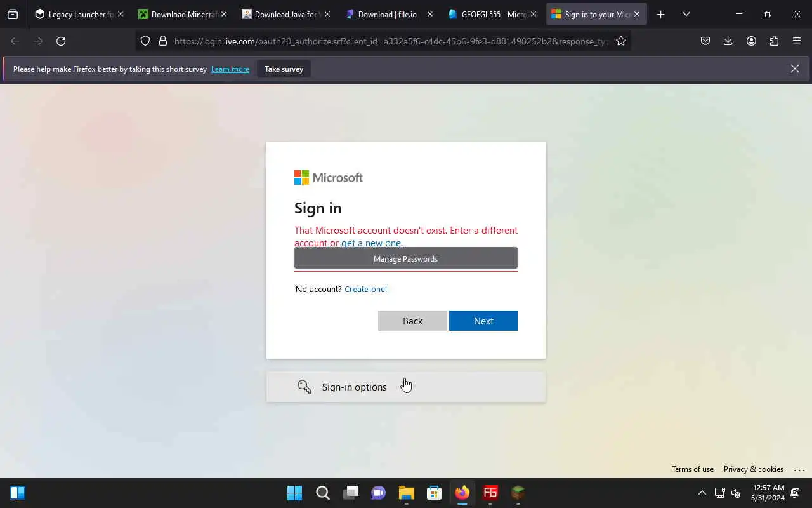Viewport: 812px width, 508px height.
Task: Close the Sign in to Microsoft tab
Action: [x=637, y=14]
